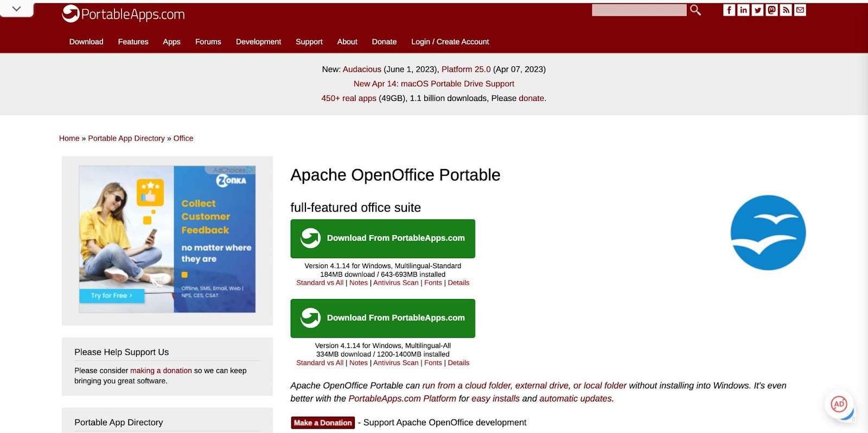The height and width of the screenshot is (433, 868).
Task: Click the donate link in the banner
Action: [x=531, y=98]
